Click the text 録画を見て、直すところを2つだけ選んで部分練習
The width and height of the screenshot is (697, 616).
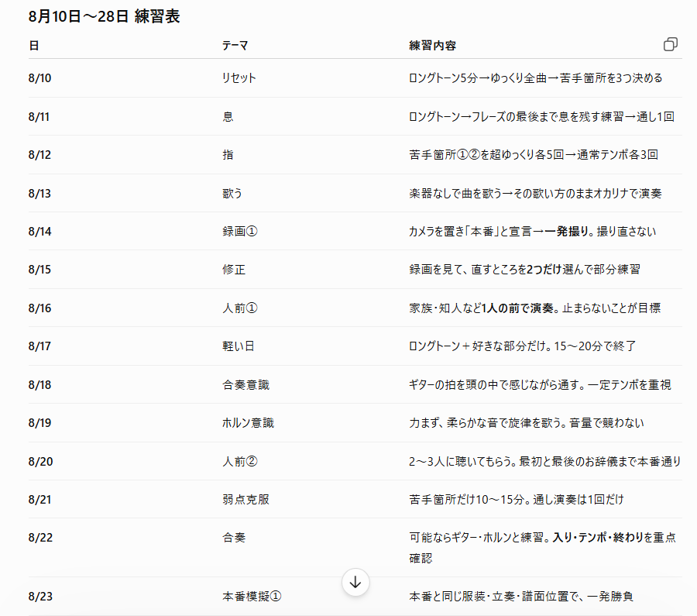click(524, 270)
